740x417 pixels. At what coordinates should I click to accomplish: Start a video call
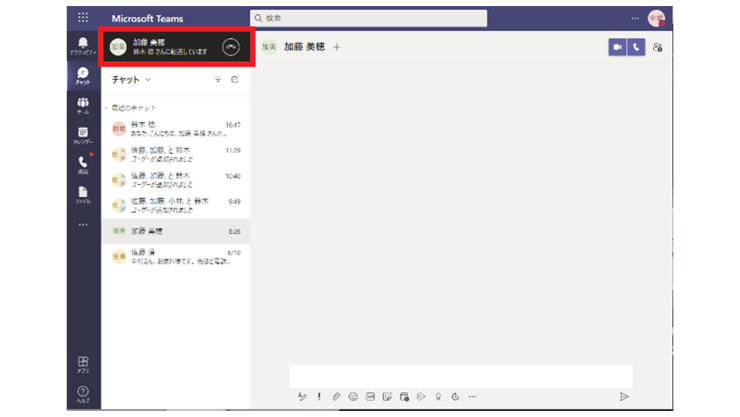click(617, 47)
